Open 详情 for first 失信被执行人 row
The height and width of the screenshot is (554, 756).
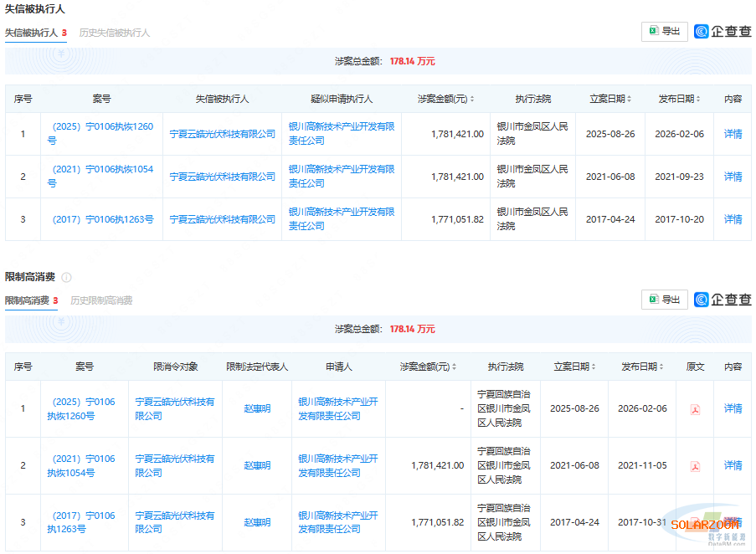tap(733, 134)
